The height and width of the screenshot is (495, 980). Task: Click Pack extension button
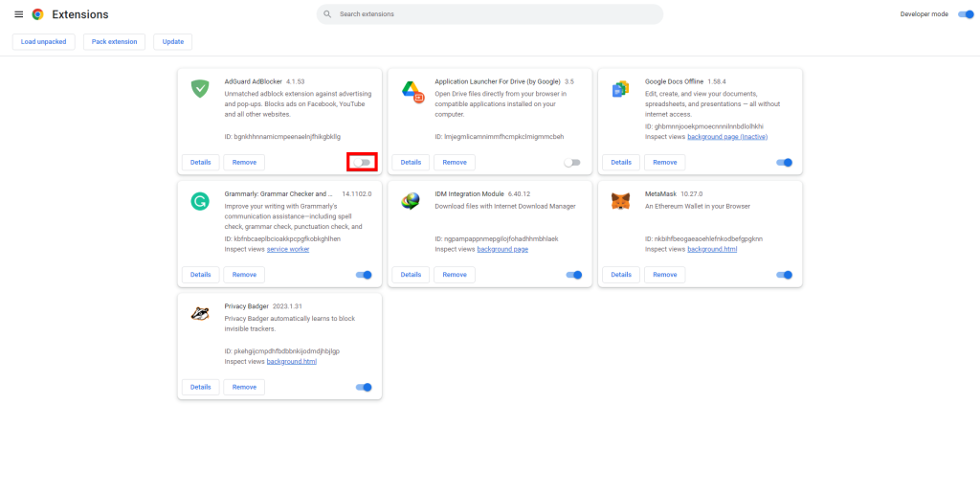point(115,42)
